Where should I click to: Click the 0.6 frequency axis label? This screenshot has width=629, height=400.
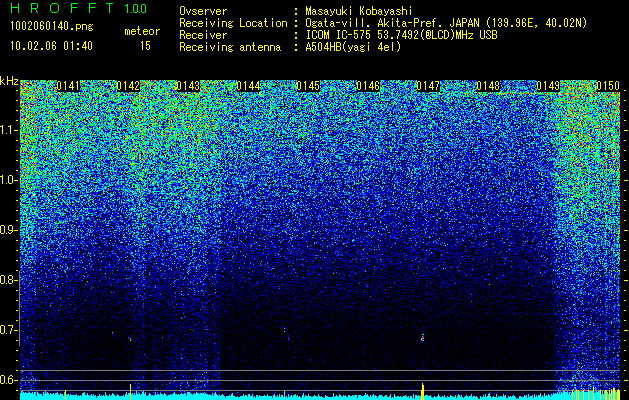click(9, 380)
